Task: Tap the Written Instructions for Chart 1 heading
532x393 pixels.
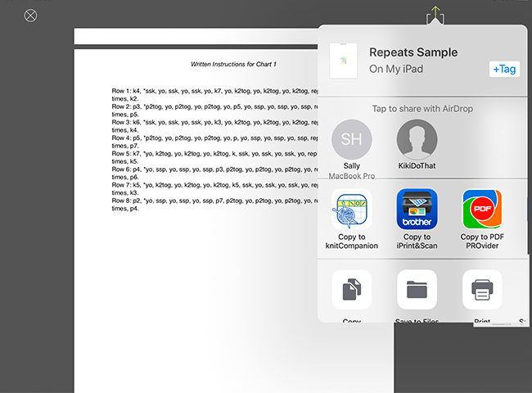Action: click(233, 64)
